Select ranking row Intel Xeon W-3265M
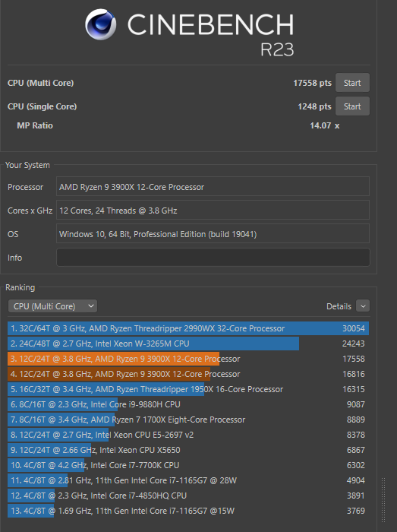 coord(188,344)
